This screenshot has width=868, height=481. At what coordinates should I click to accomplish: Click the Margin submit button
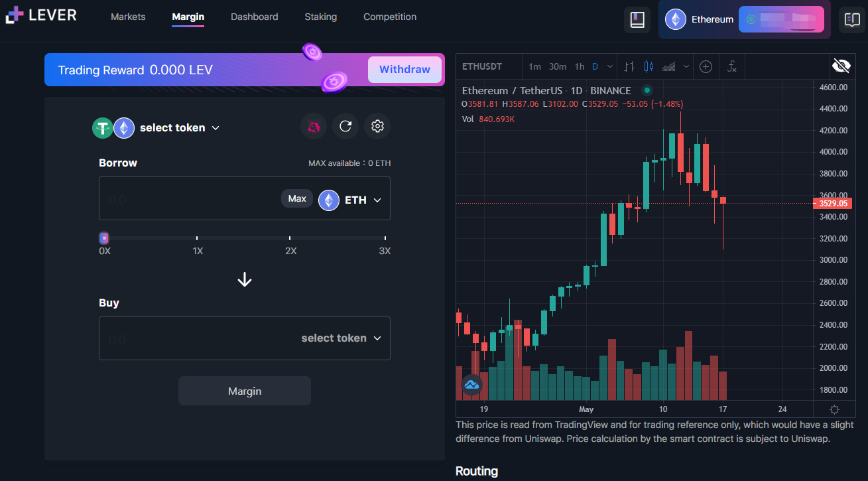245,391
